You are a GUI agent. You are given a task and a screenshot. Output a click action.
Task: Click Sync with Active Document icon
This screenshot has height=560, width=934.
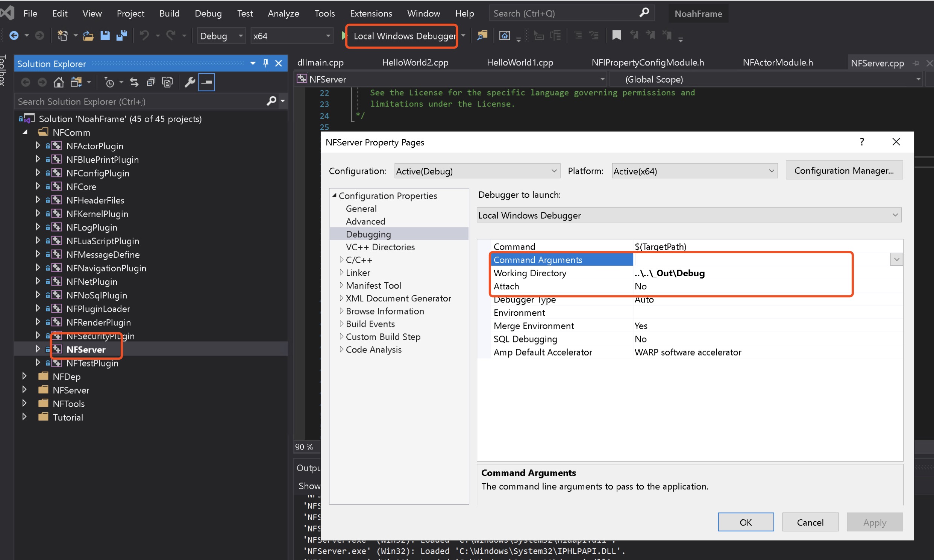pos(134,82)
